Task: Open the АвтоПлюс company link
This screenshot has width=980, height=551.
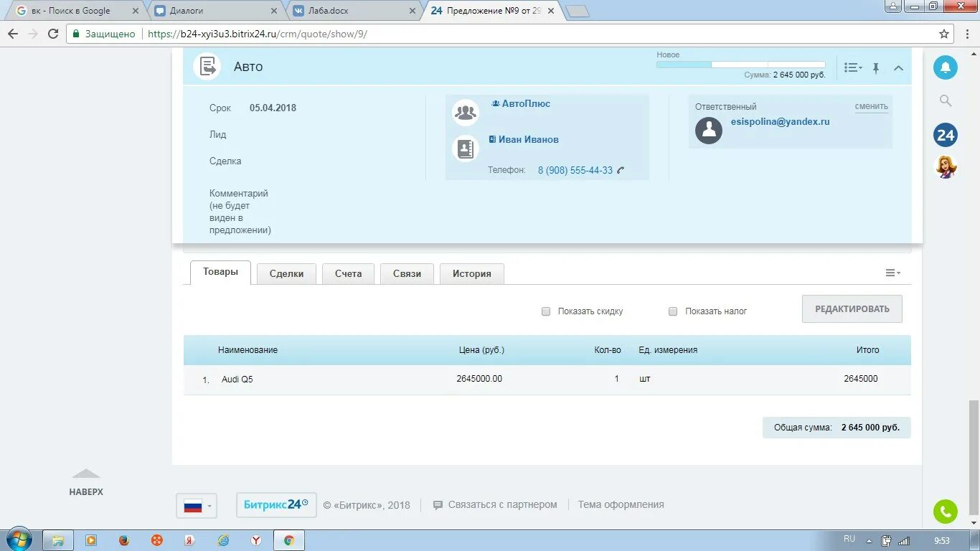Action: coord(526,103)
